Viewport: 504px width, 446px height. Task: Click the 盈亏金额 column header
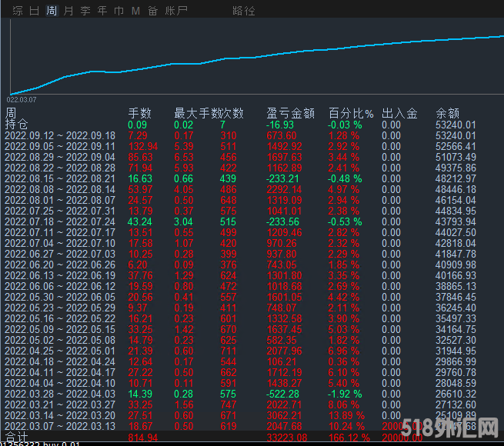(290, 113)
